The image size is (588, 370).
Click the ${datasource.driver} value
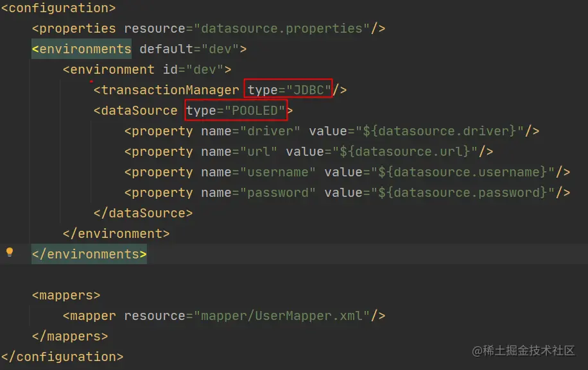tap(440, 131)
